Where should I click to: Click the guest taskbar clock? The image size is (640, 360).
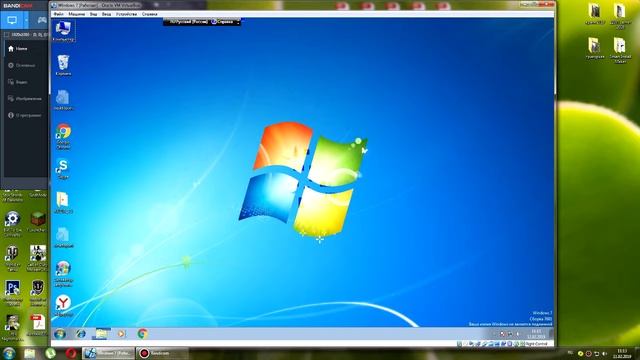tap(536, 334)
